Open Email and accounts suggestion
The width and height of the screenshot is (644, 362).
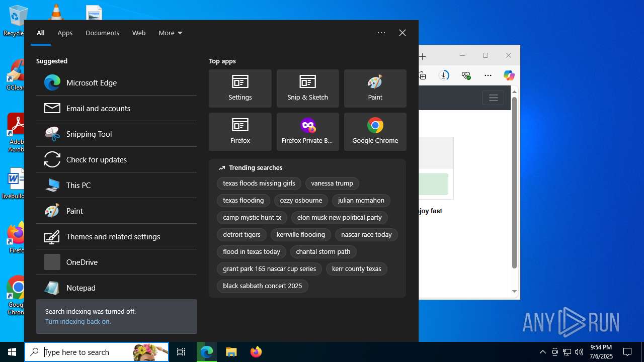pos(116,108)
